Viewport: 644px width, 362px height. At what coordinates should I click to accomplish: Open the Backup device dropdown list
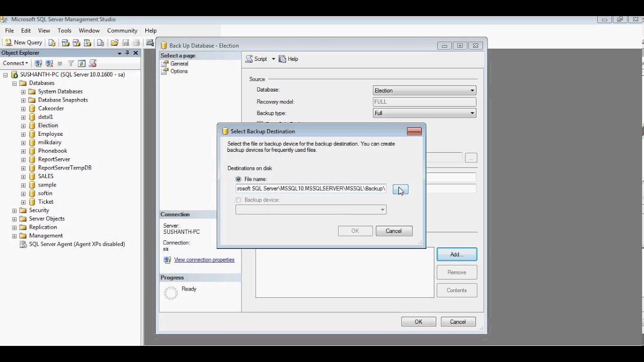[x=382, y=210]
